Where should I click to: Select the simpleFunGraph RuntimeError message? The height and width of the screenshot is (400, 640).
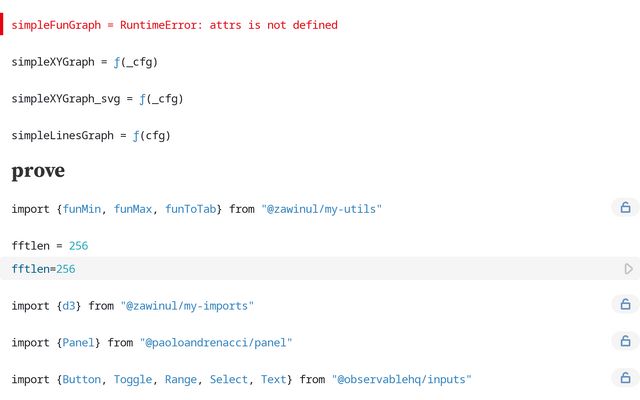tap(229, 25)
